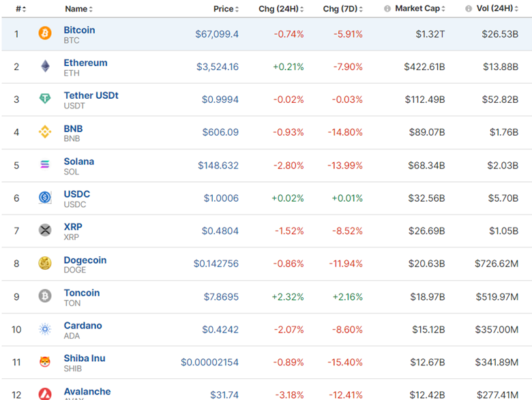Click Toncoin 24H change +2.32%
Viewport: 532px width, 400px height.
click(288, 297)
